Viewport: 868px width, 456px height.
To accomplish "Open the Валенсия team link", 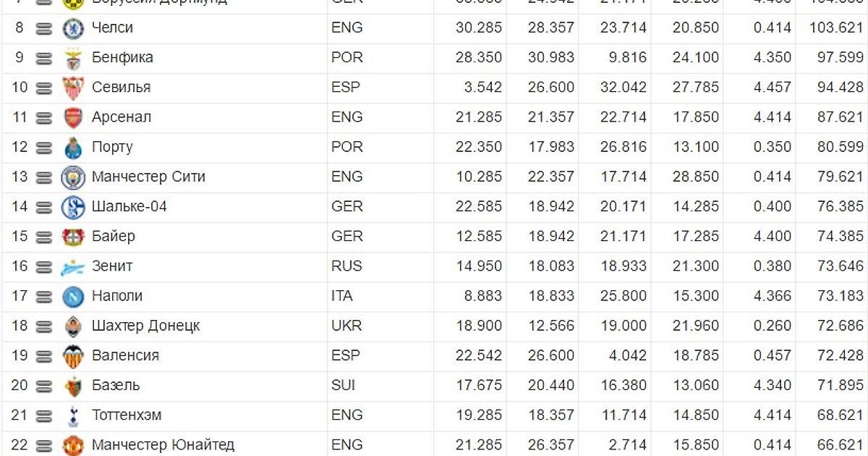I will (x=125, y=355).
